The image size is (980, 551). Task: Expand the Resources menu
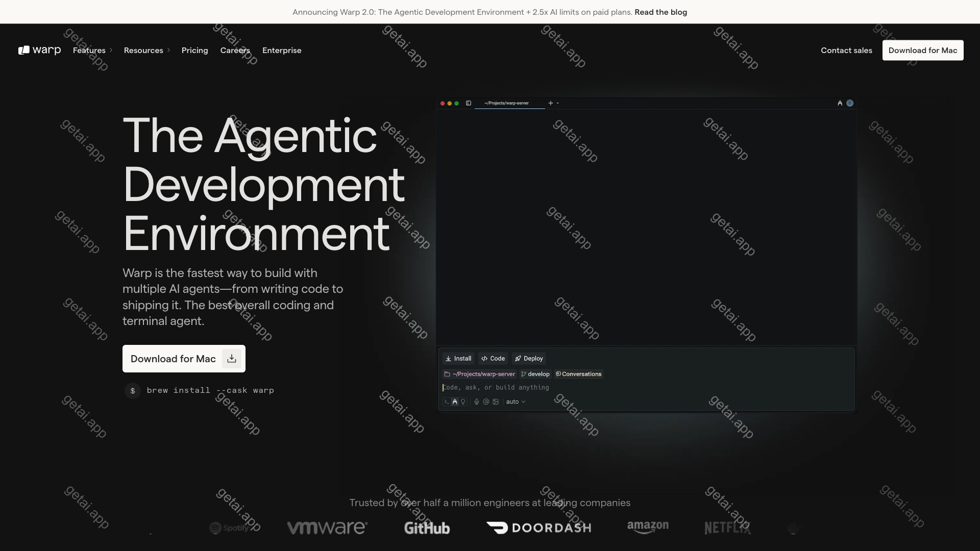click(147, 50)
